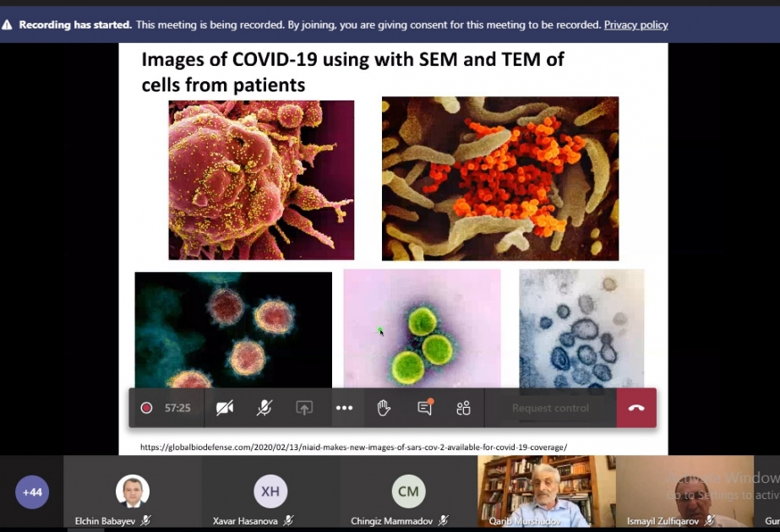Click Ismayil Zulfiqarov's muted microphone icon
This screenshot has height=532, width=780.
click(x=710, y=520)
